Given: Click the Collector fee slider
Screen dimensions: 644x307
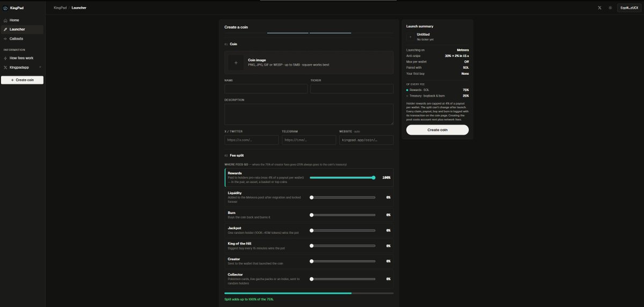Looking at the screenshot, I should pyautogui.click(x=342, y=279).
